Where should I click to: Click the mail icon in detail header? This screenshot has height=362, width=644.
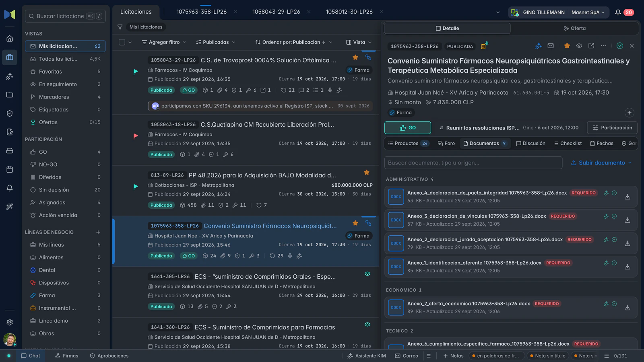[551, 46]
